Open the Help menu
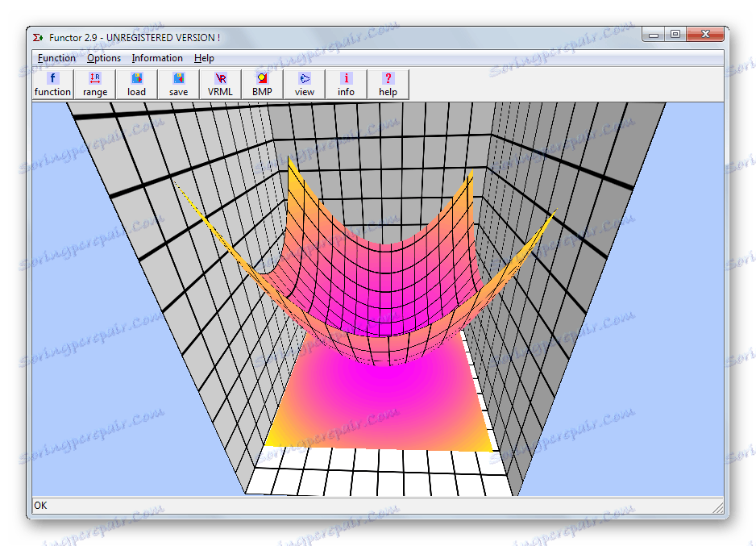Screen dimensions: 756x546 (x=204, y=58)
